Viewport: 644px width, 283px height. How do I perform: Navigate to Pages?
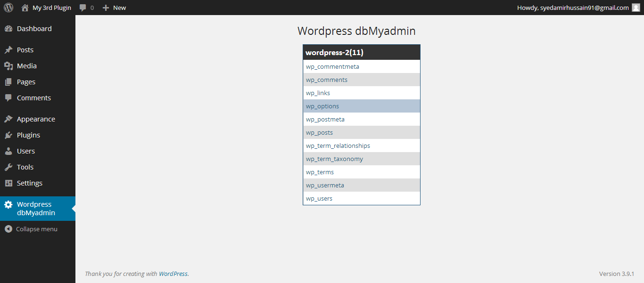[x=38, y=82]
